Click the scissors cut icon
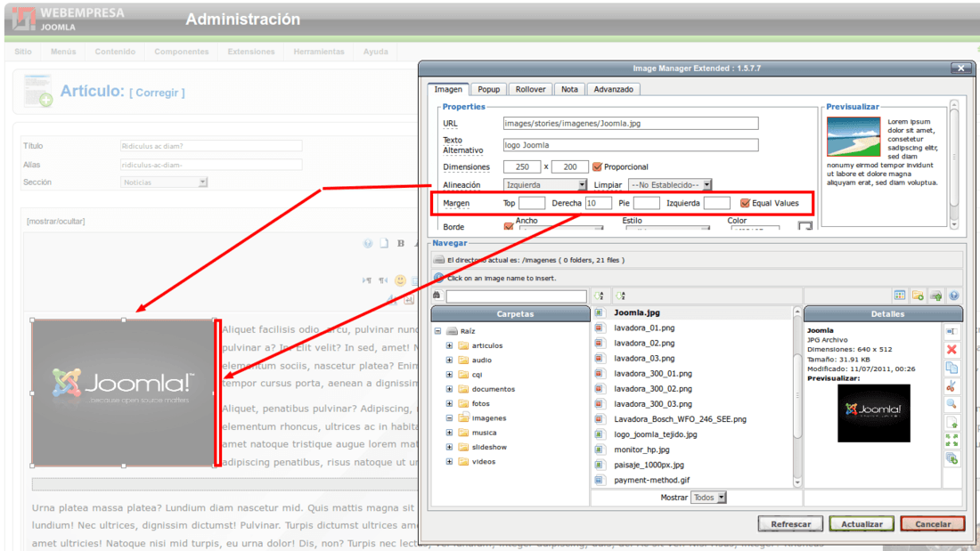 click(x=951, y=386)
